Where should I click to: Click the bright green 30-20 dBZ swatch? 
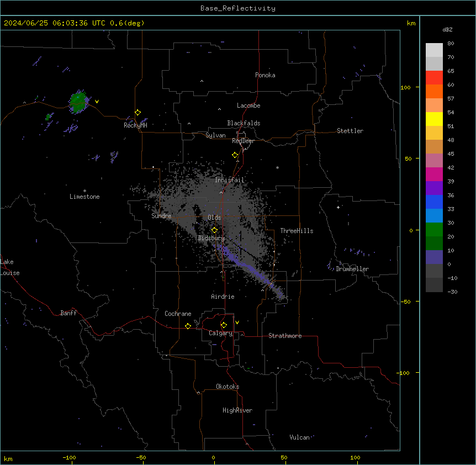434,230
